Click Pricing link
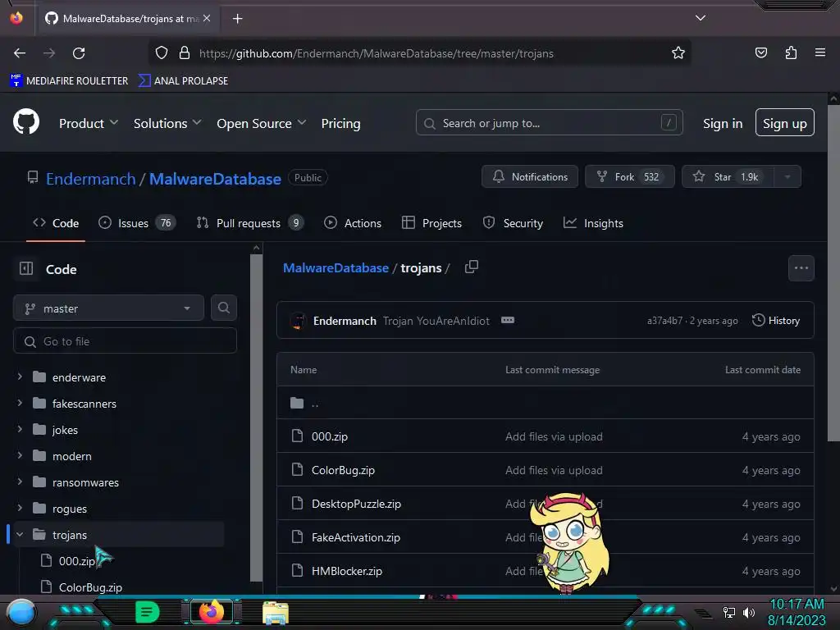This screenshot has width=840, height=630. (340, 123)
